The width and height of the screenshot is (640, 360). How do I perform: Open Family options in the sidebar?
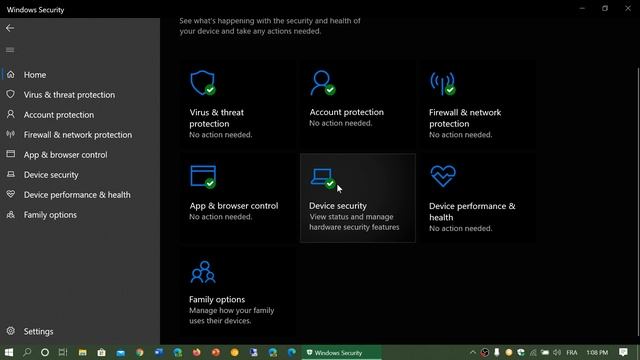80,215
